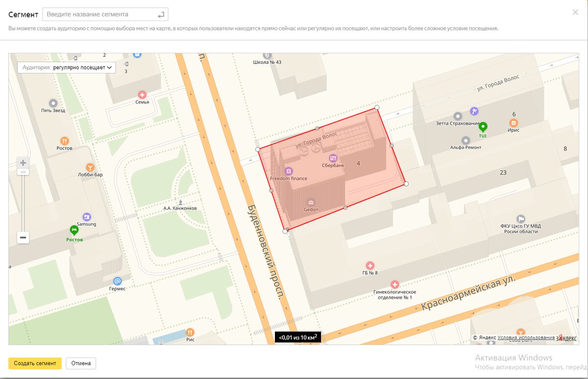Click the Гинекологическое отделение № 1 icon
This screenshot has height=379, width=588.
coord(394,284)
